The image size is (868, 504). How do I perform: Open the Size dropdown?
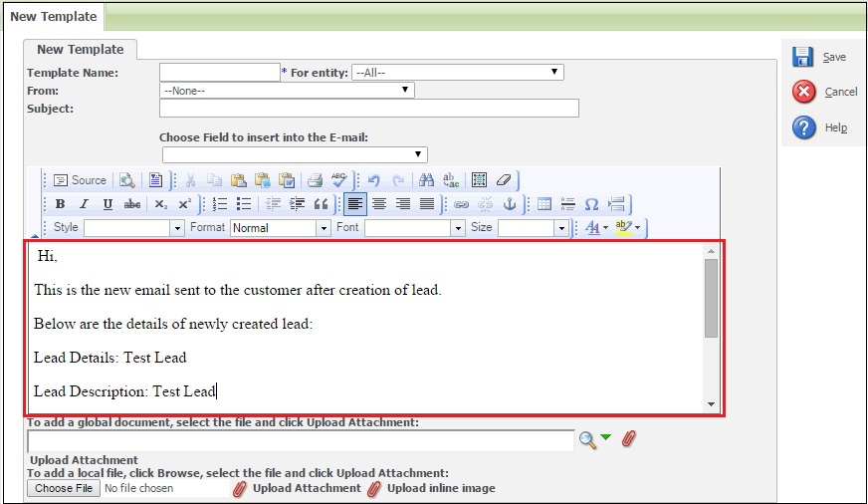pyautogui.click(x=534, y=228)
